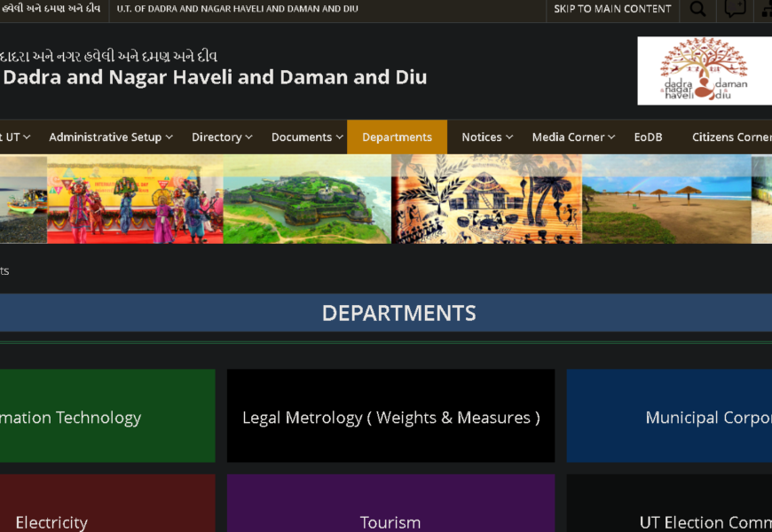772x532 pixels.
Task: Click the aerial fort banner image
Action: coord(307,199)
